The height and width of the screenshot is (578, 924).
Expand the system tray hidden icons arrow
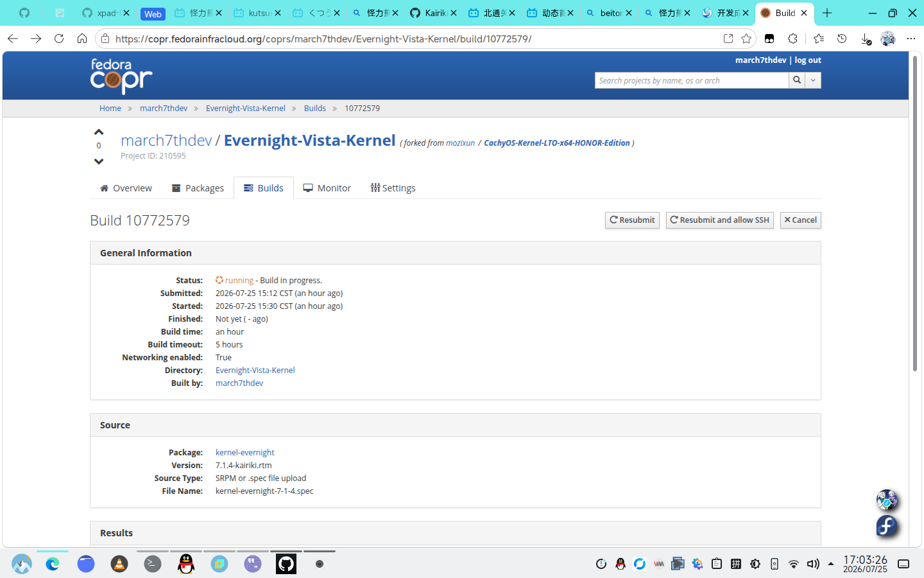point(831,564)
